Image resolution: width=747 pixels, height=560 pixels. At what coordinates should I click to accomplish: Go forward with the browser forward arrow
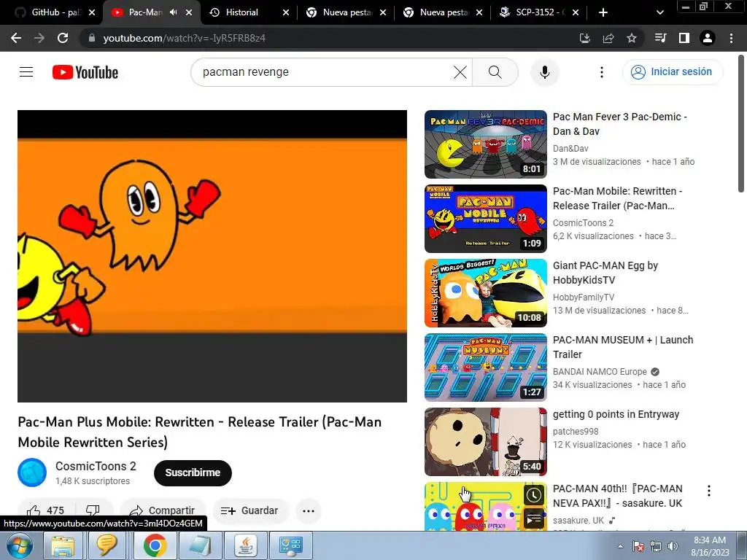pos(39,38)
